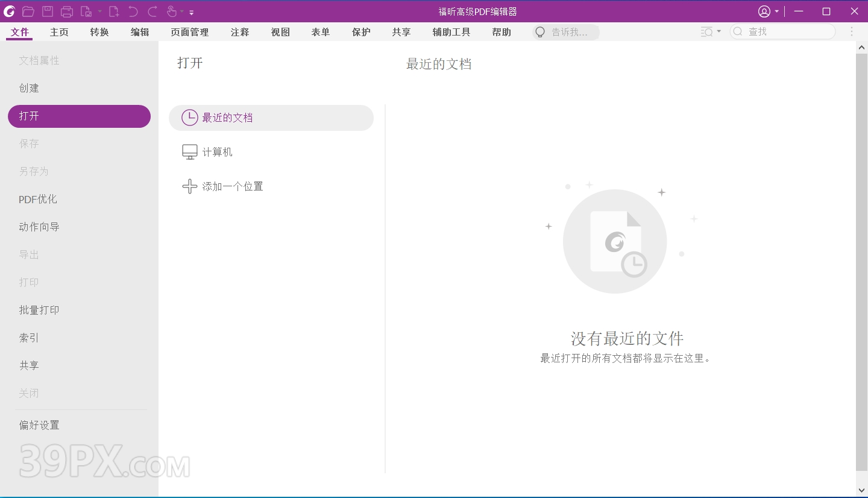The image size is (868, 498).
Task: Open the advanced search dropdown arrow
Action: click(719, 32)
